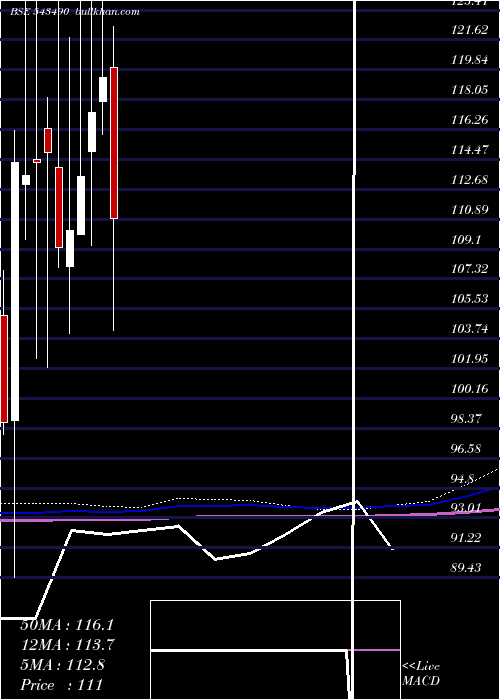Click the 50MA : 116.1 readout
Screen dimensions: 500x700
pos(67,625)
